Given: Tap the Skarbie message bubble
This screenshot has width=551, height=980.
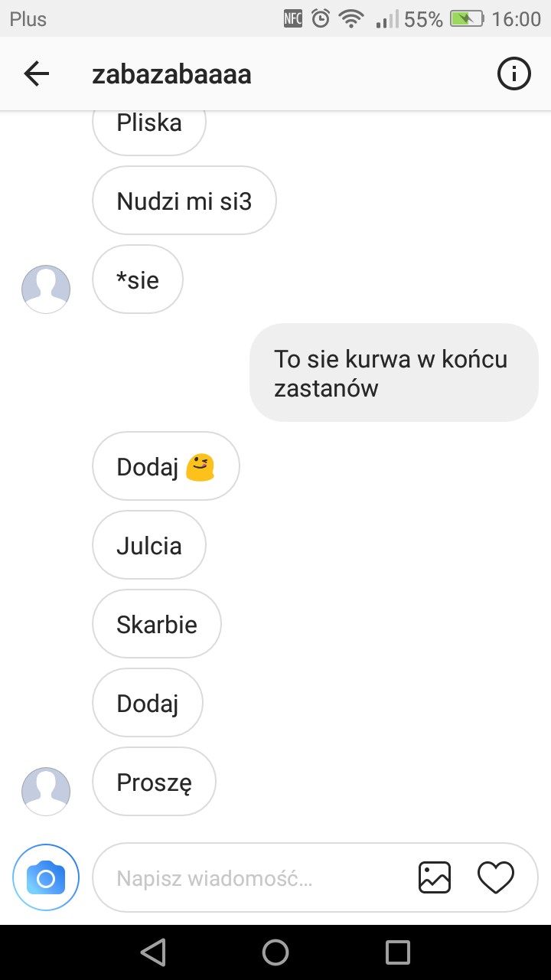Looking at the screenshot, I should (157, 624).
